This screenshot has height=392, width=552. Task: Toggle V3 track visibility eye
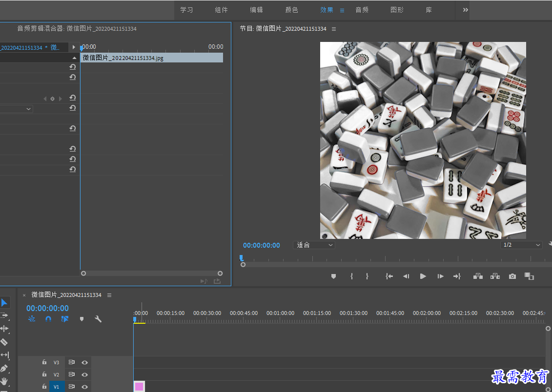[84, 362]
